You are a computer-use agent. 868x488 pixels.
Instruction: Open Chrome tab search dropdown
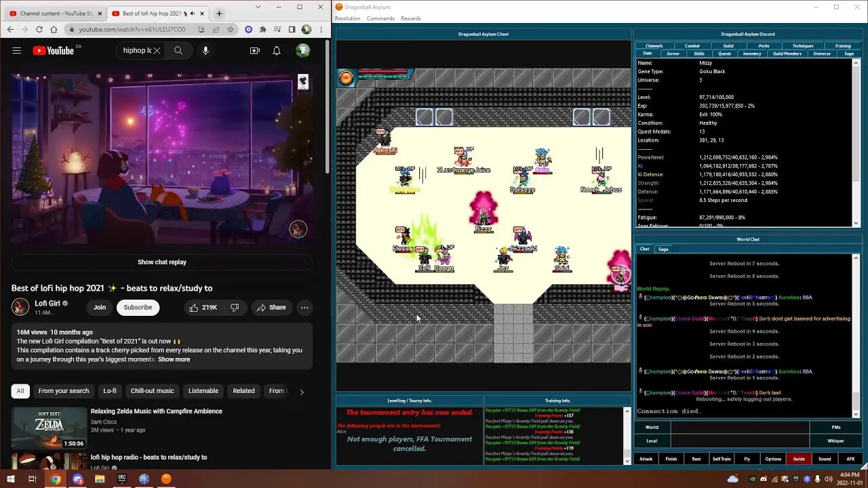tap(258, 7)
